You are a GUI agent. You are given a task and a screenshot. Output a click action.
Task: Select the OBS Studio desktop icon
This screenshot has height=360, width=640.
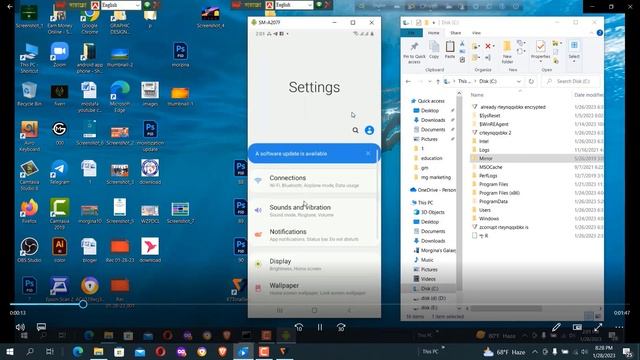tap(29, 250)
